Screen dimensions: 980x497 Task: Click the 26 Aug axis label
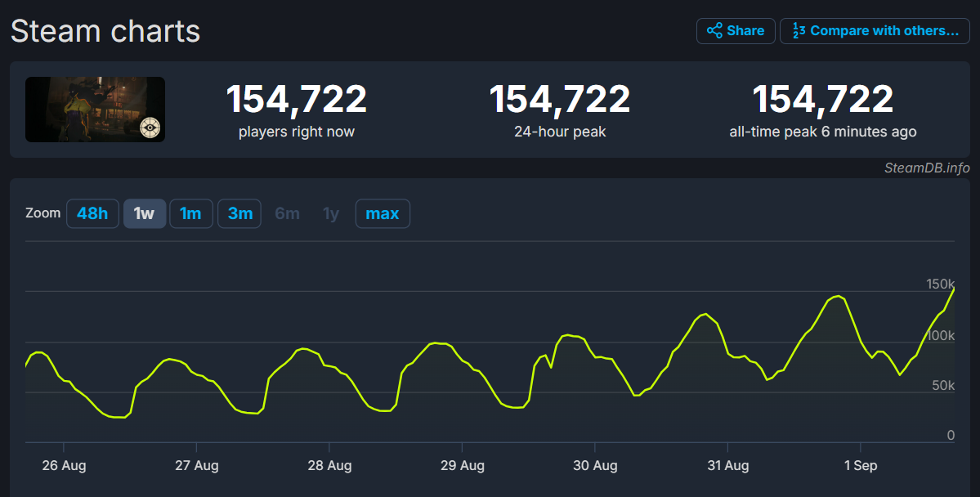[64, 466]
